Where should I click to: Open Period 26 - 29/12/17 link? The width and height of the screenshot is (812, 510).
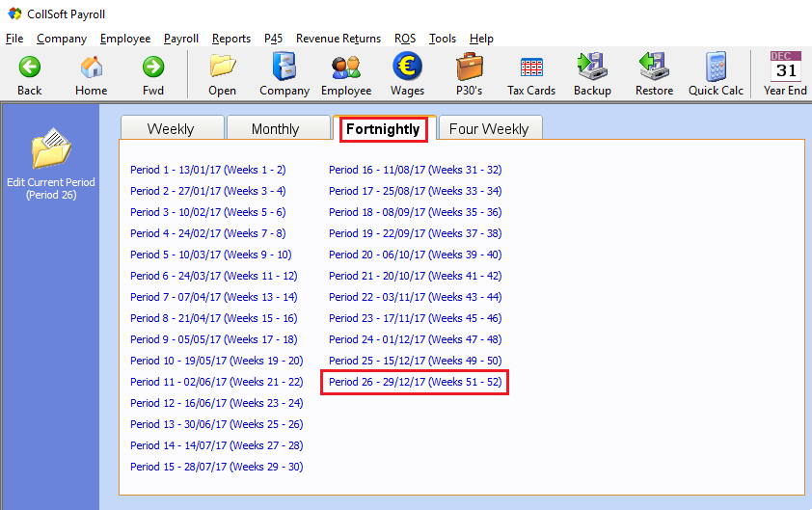pos(415,382)
